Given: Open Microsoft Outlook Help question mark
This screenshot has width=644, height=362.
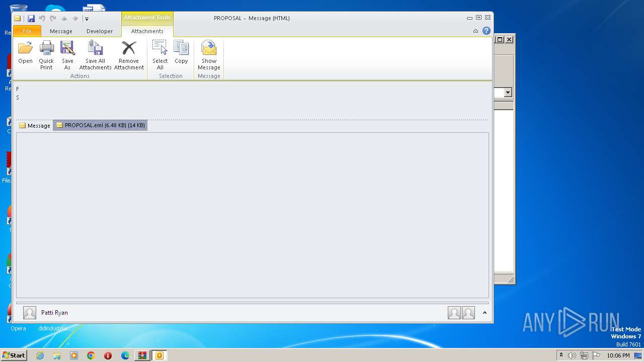Looking at the screenshot, I should pyautogui.click(x=486, y=31).
